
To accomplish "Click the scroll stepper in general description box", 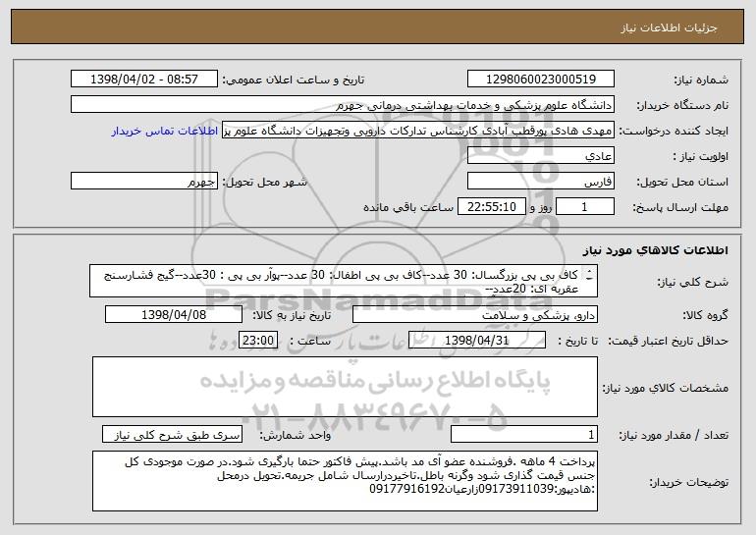I will (x=589, y=276).
